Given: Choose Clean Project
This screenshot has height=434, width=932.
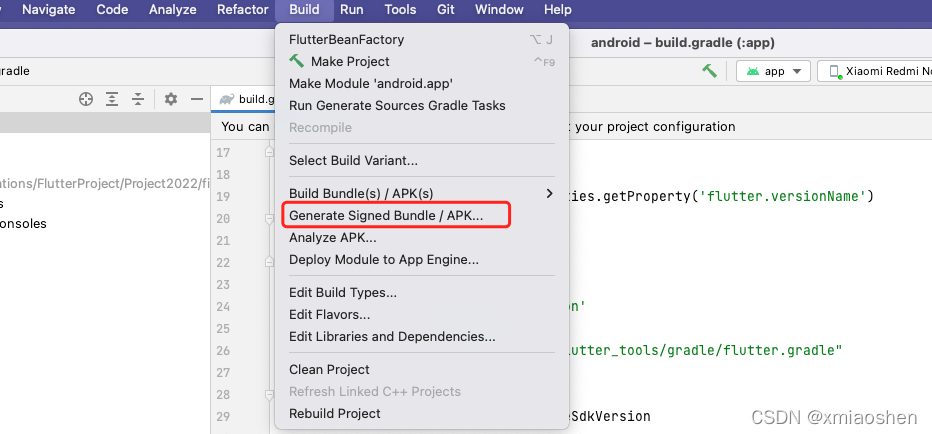Looking at the screenshot, I should click(422, 370).
